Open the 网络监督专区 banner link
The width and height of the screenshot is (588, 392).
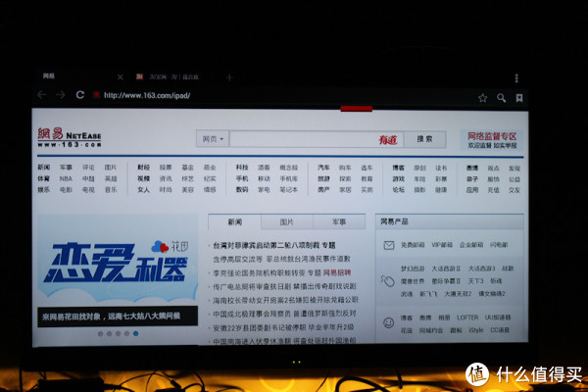tap(492, 140)
